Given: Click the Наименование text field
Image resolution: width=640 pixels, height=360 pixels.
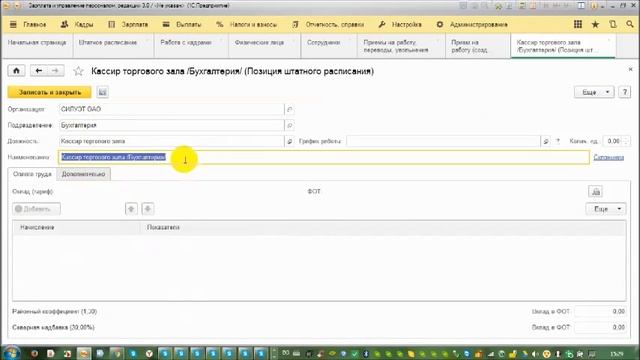Looking at the screenshot, I should click(x=324, y=157).
